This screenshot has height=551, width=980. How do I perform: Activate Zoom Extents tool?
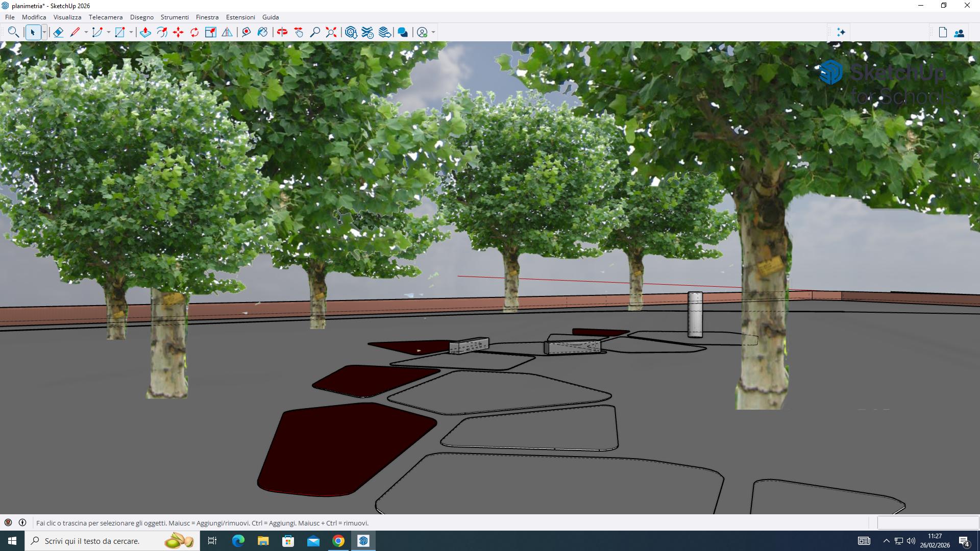pos(331,32)
